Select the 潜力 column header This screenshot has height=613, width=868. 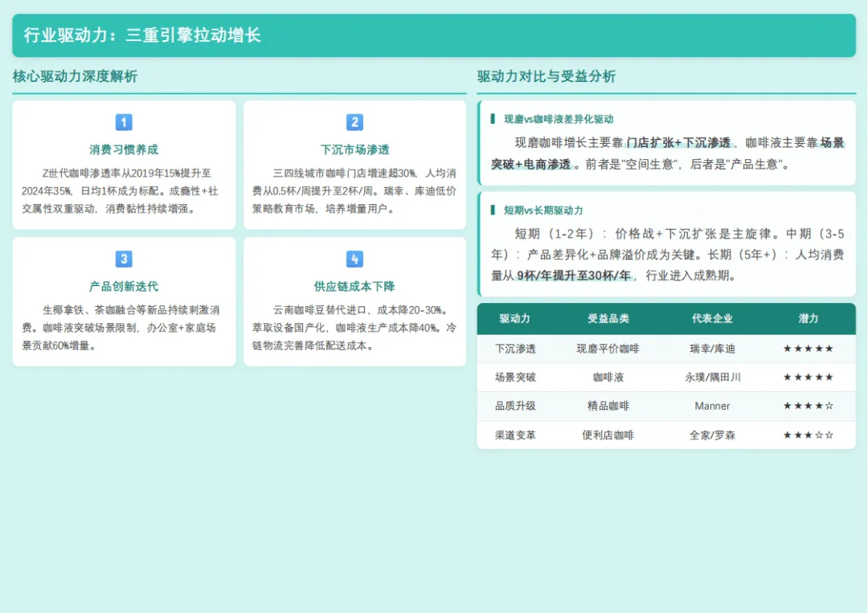(808, 319)
